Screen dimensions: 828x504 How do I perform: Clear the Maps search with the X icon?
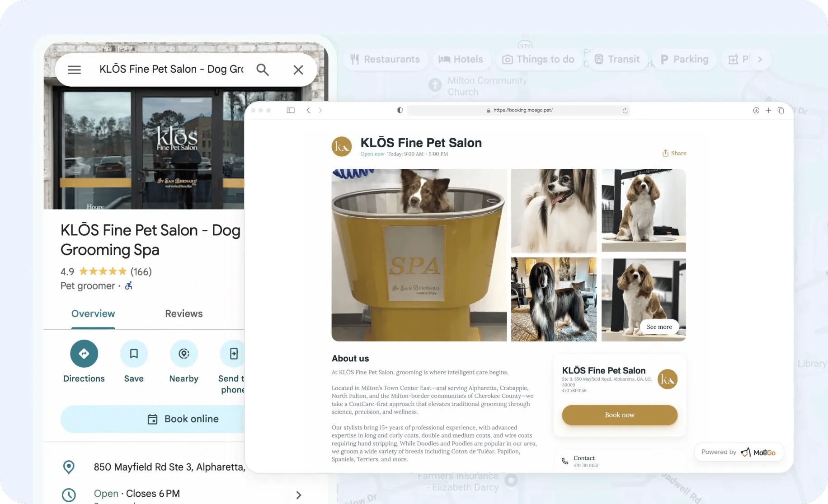pyautogui.click(x=298, y=70)
